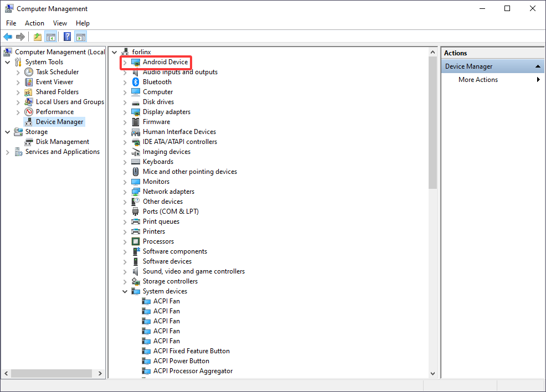This screenshot has width=546, height=392.
Task: Open the Help menu
Action: coord(83,23)
